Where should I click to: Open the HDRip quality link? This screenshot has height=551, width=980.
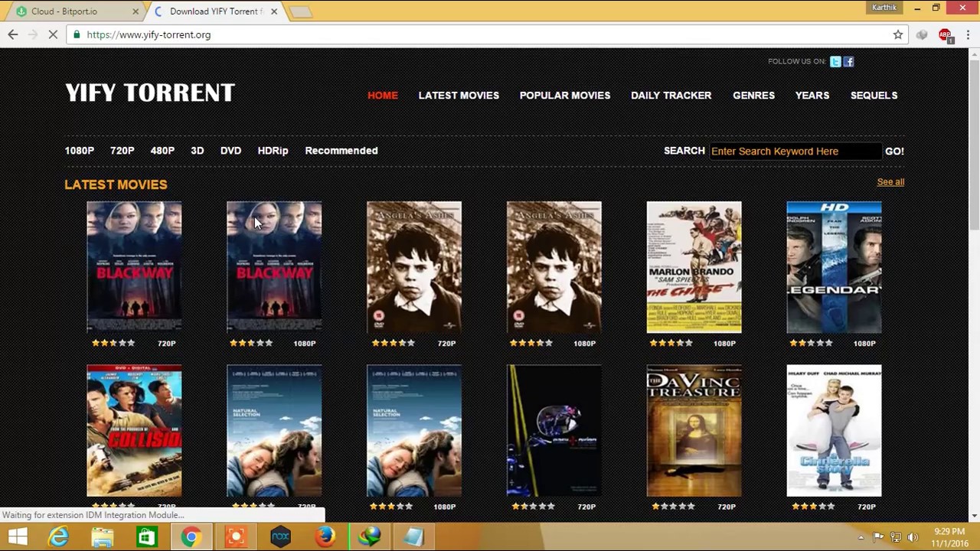(273, 151)
